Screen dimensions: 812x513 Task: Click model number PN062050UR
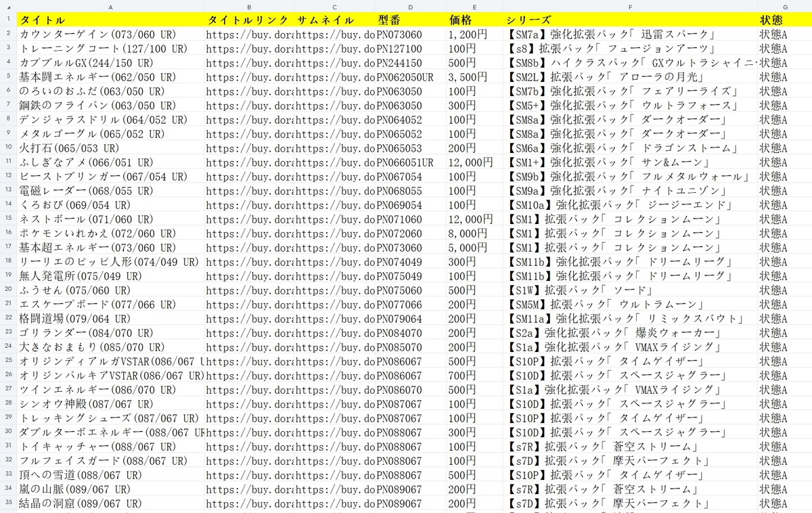411,76
